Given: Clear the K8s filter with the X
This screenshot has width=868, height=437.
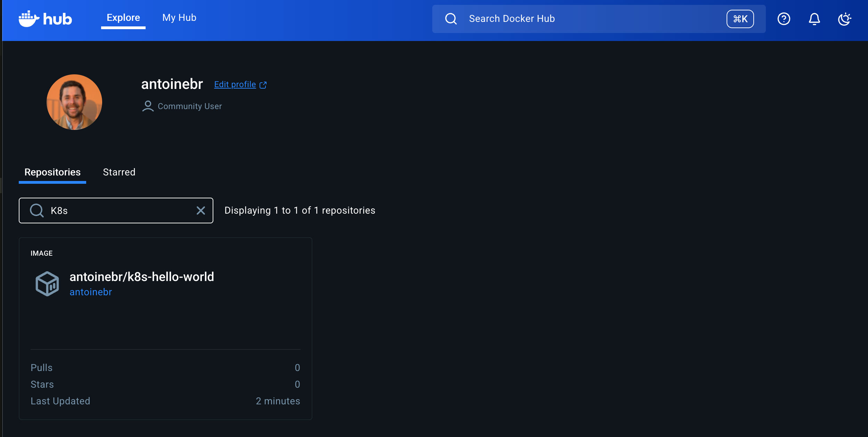Looking at the screenshot, I should tap(201, 211).
